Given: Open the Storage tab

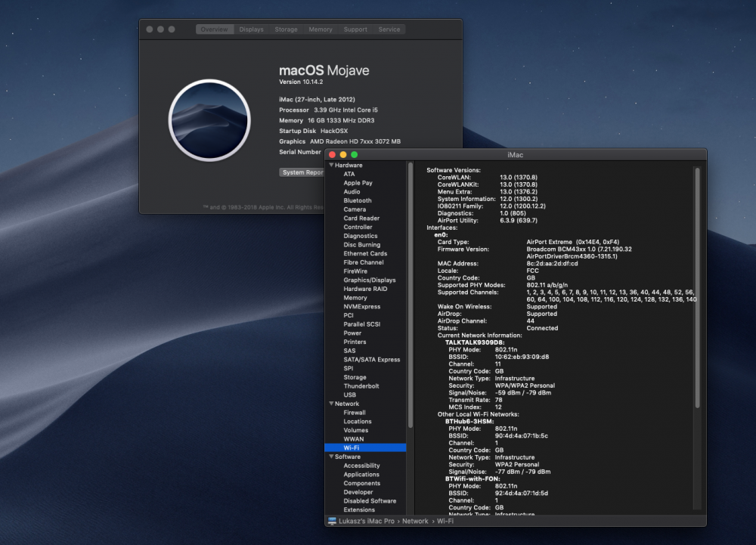Looking at the screenshot, I should coord(286,29).
